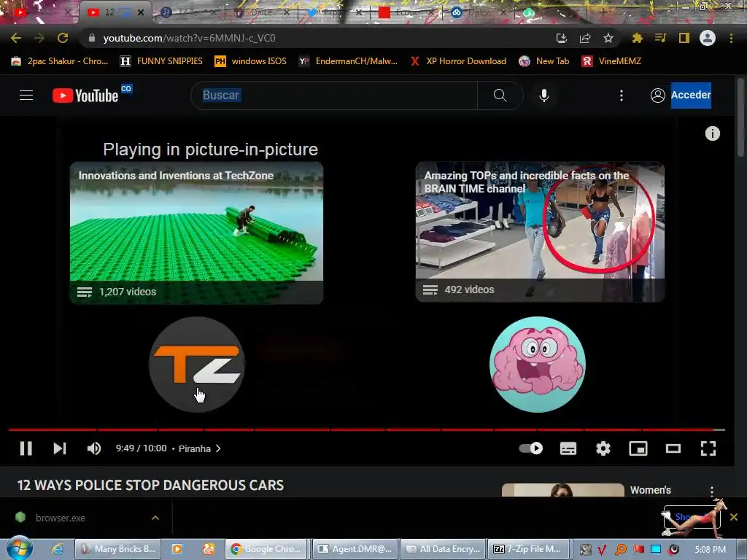Open options for the Women's suggested video

[712, 491]
